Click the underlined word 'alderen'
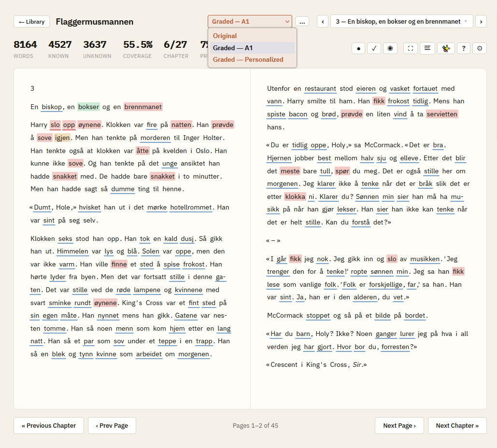This screenshot has width=497, height=448. (365, 297)
